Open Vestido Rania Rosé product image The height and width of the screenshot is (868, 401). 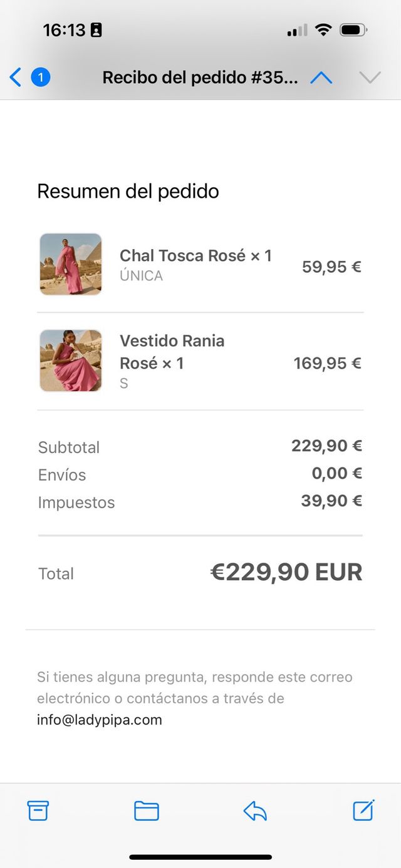tap(71, 360)
